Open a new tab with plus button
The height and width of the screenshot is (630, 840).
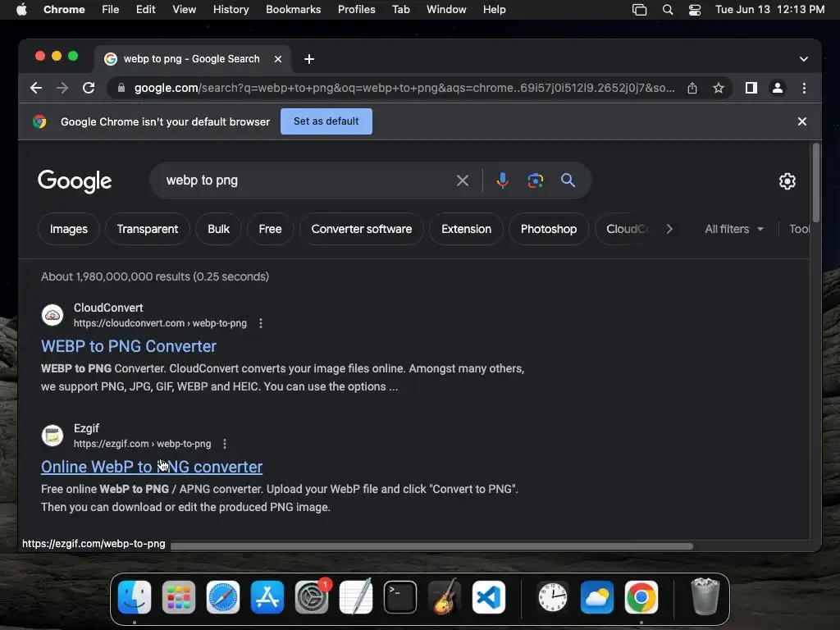pos(309,59)
